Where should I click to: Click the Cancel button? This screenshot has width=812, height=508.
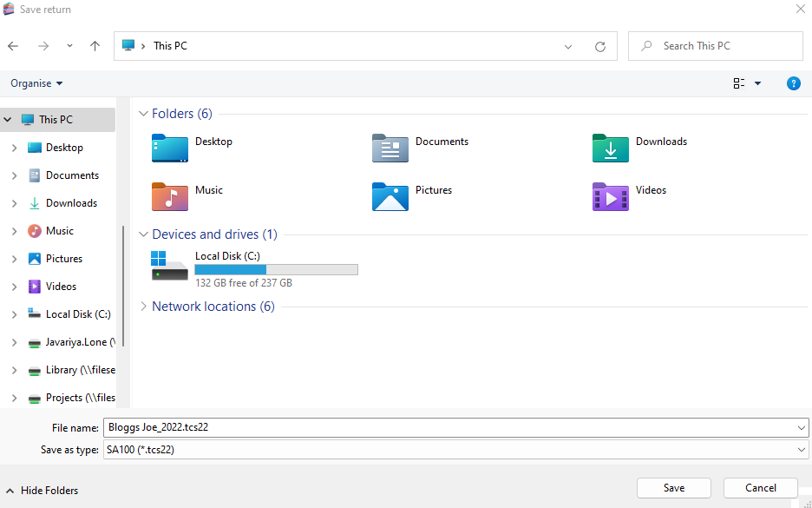[760, 488]
